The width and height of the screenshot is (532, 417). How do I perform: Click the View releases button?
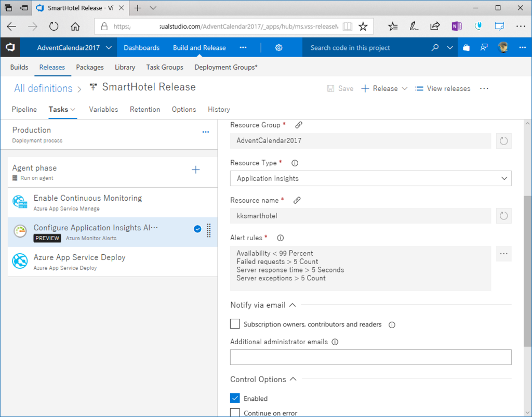pos(443,88)
